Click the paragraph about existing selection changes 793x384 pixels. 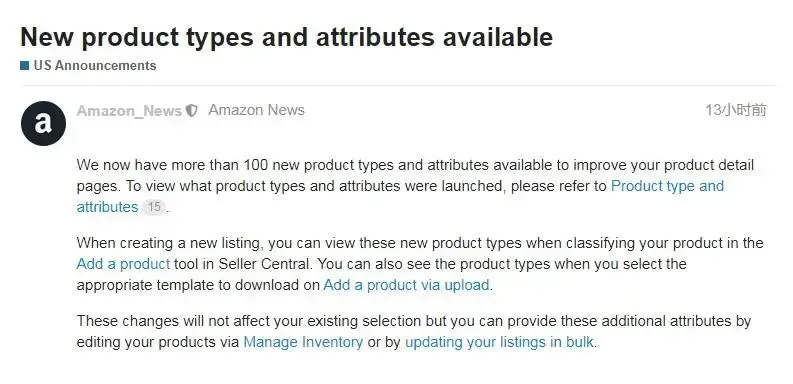[x=414, y=332]
